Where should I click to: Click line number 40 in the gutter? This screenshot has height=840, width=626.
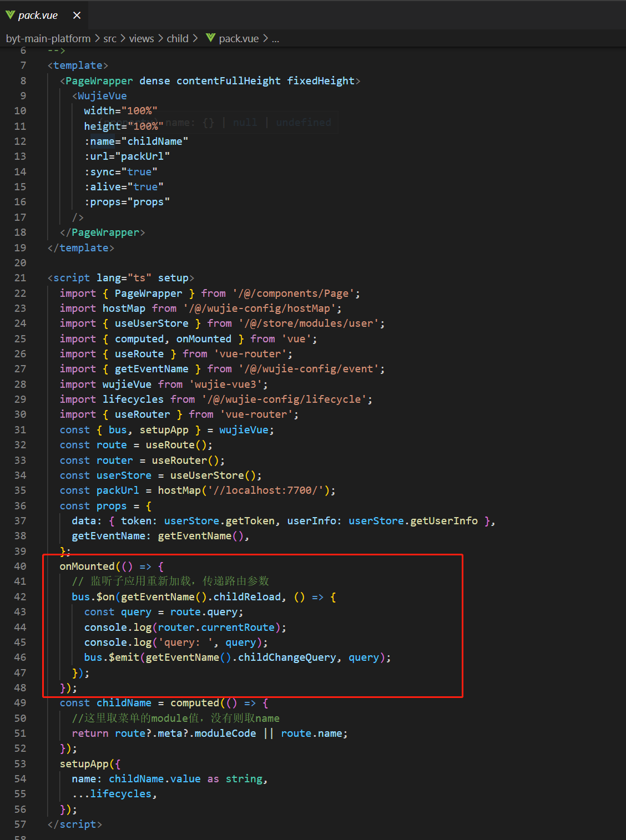(20, 566)
